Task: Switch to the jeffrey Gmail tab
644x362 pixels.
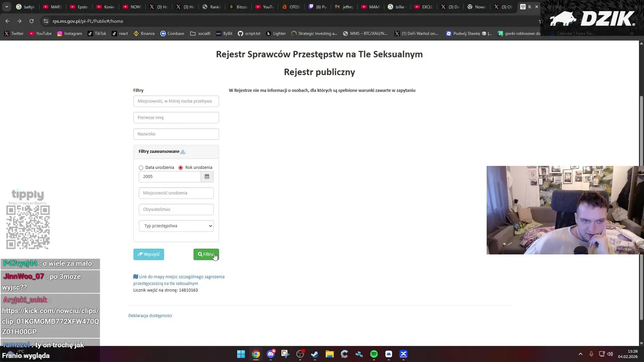Action: (x=344, y=7)
